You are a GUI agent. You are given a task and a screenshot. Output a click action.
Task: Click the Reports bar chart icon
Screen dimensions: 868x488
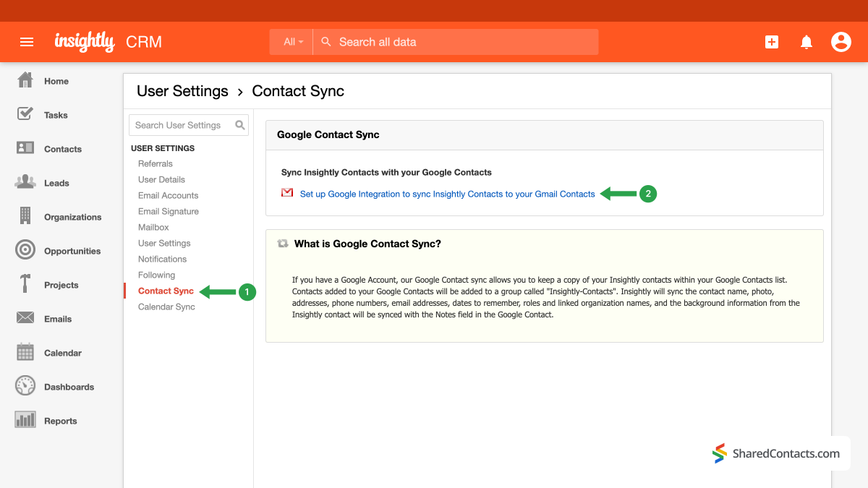pyautogui.click(x=25, y=420)
